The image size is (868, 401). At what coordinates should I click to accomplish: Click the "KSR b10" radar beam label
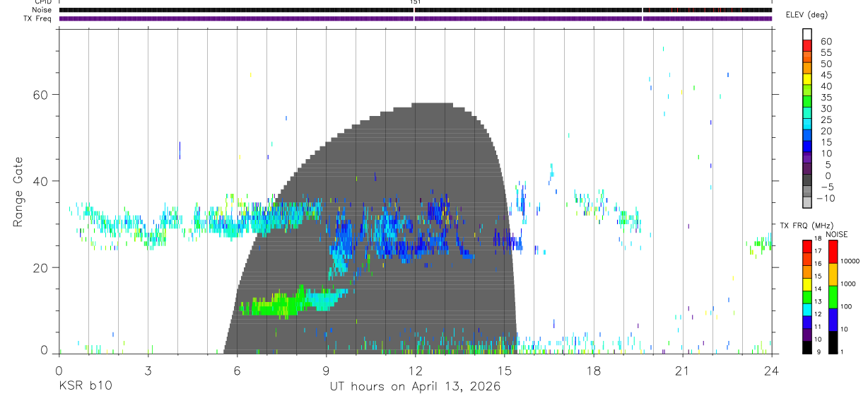(x=84, y=387)
